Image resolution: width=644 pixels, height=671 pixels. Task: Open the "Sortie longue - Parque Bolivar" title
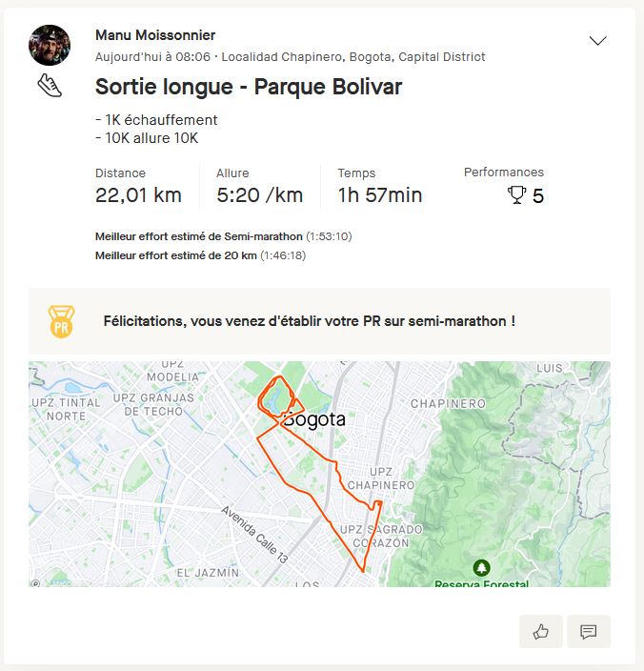[x=249, y=87]
